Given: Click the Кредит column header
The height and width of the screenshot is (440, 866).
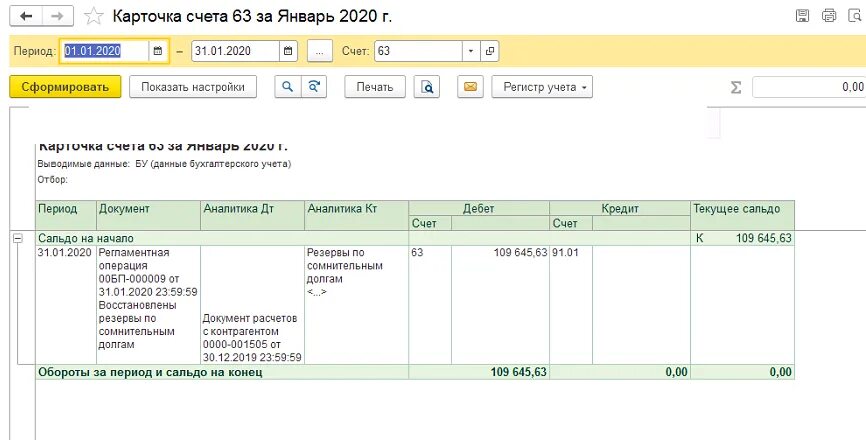Looking at the screenshot, I should [620, 208].
